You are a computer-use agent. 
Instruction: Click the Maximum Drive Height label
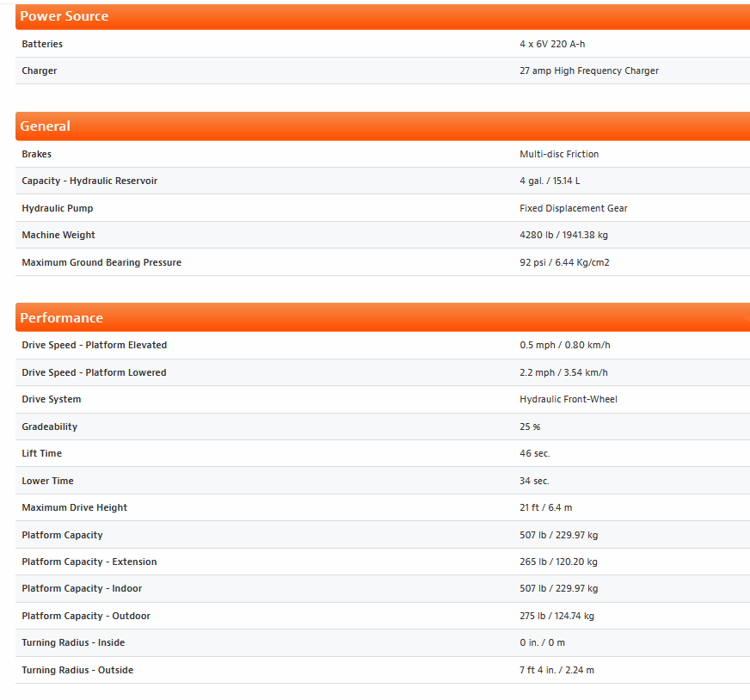click(x=75, y=508)
